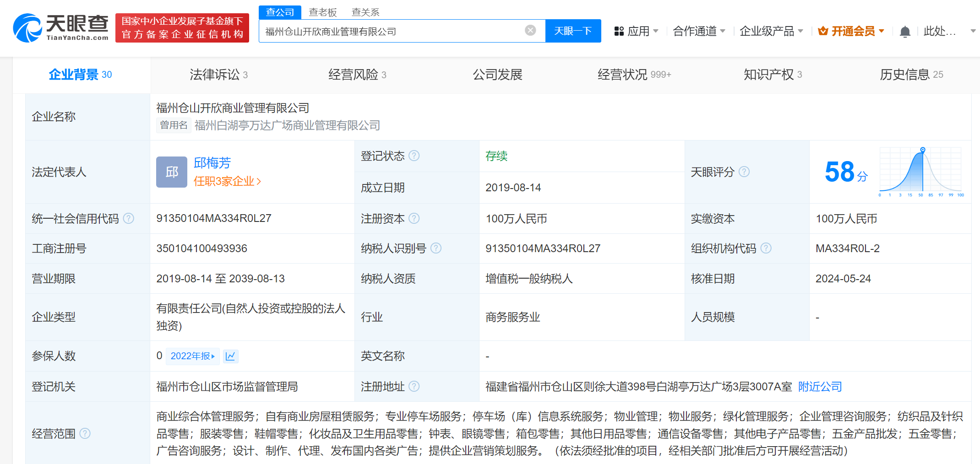Expand the 合作通道 dropdown
Viewport: 980px width, 464px height.
694,31
